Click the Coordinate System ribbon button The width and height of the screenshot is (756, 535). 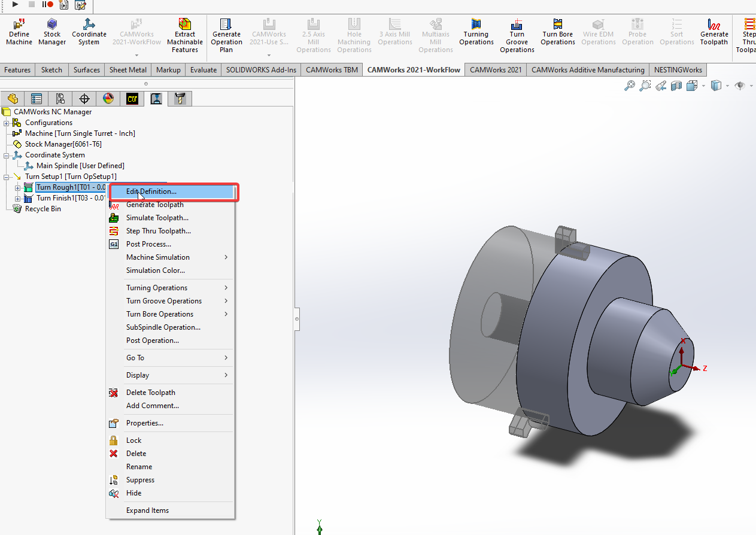click(x=89, y=32)
